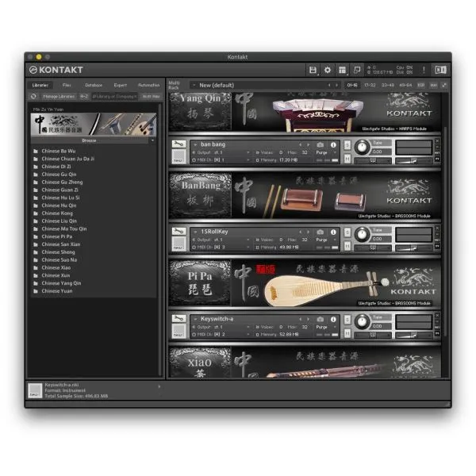Click the save floppy disk icon
This screenshot has height=476, width=476.
313,71
